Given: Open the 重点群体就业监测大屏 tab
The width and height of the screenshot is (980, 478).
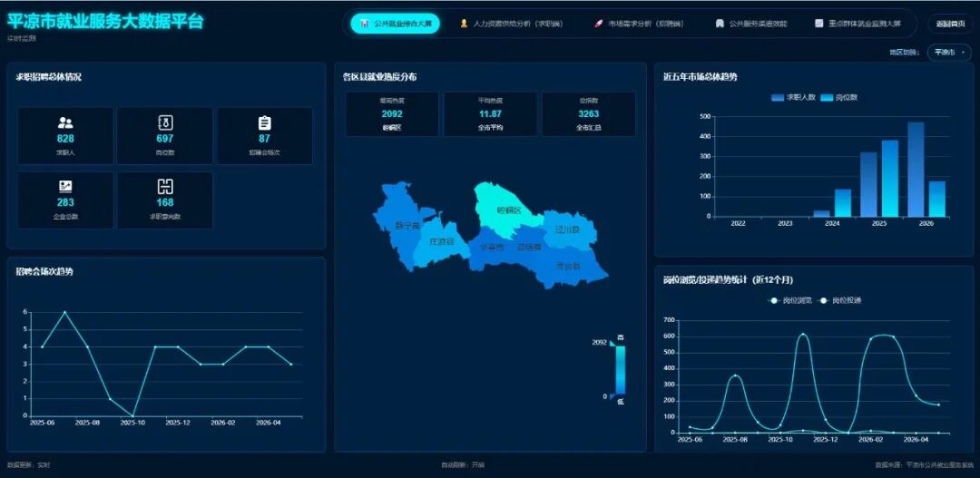Looking at the screenshot, I should coord(858,24).
